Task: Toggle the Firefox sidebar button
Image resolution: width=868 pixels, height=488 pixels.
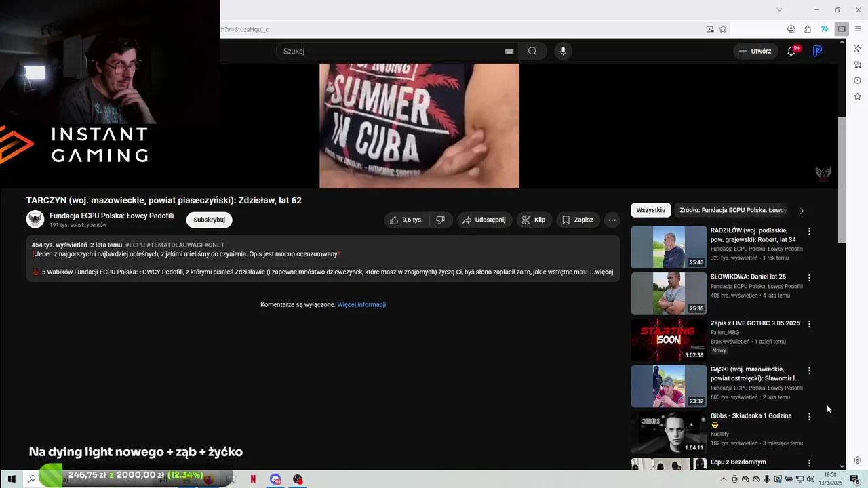Action: click(842, 29)
